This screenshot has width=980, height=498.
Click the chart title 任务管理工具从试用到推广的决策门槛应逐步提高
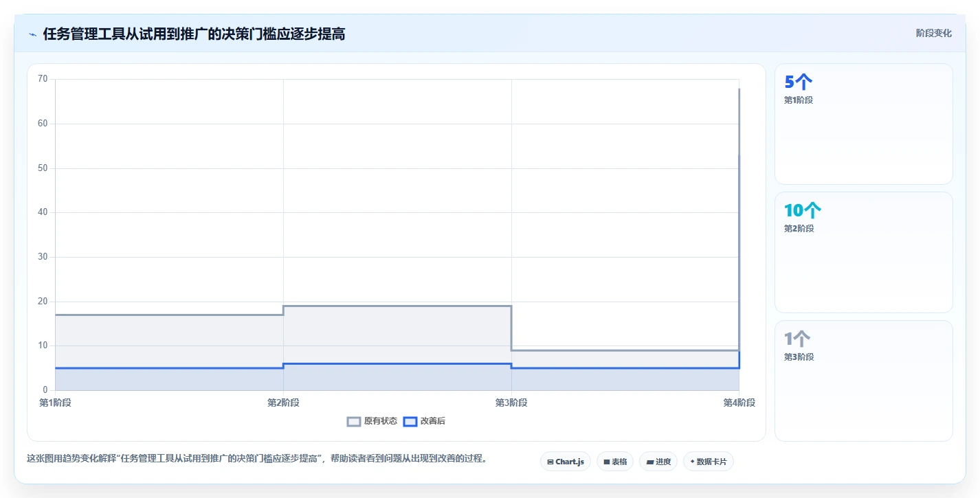pos(194,34)
